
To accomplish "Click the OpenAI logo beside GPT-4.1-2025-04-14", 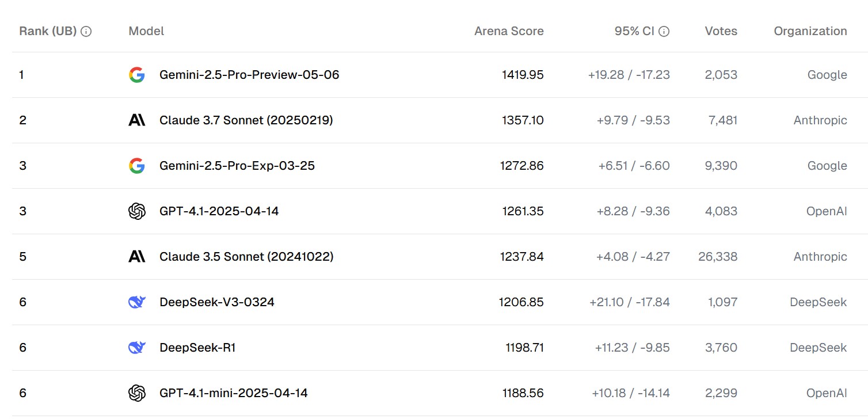I will tap(137, 211).
